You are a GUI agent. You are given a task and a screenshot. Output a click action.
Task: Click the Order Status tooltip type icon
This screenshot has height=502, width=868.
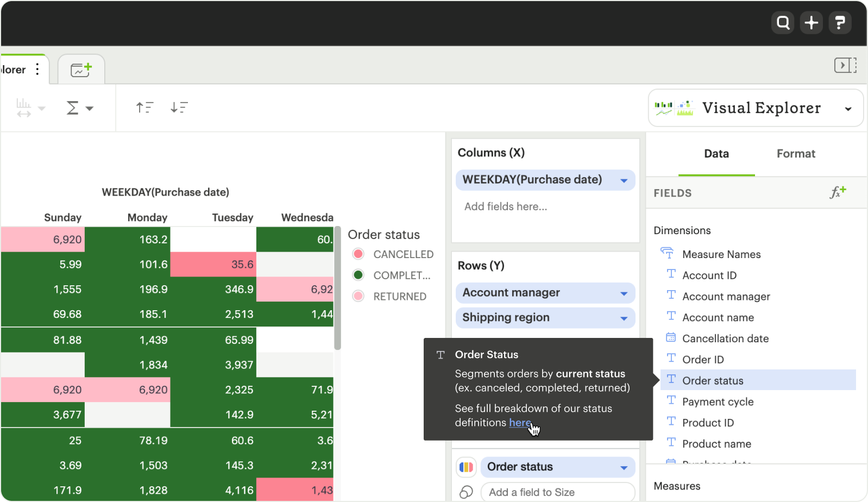pyautogui.click(x=441, y=355)
